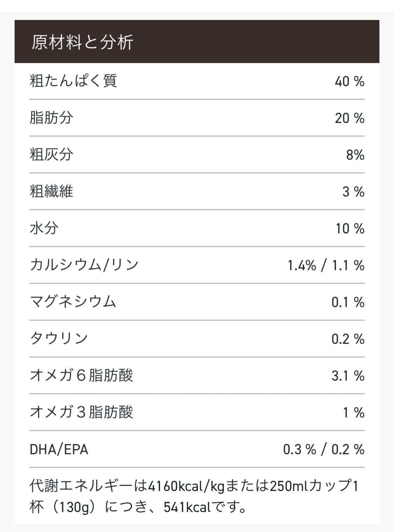Select the 粗灰分 row label

tap(51, 155)
